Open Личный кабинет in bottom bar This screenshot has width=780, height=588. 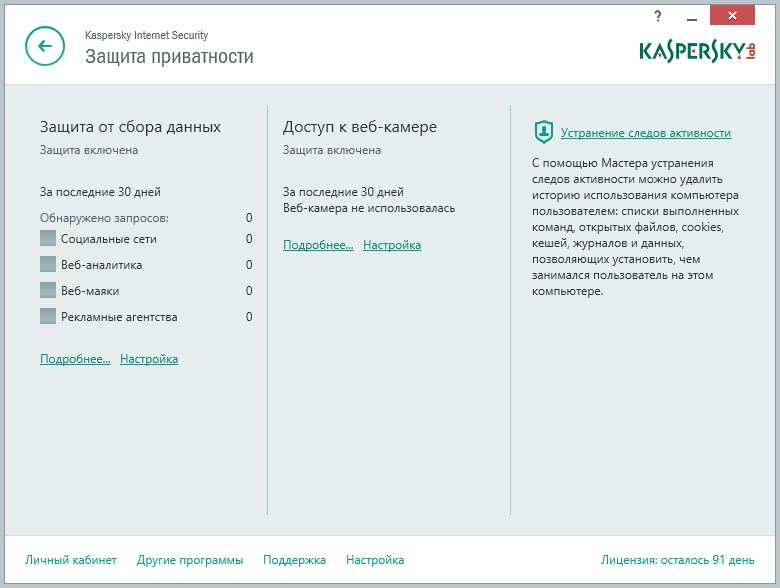pyautogui.click(x=71, y=560)
